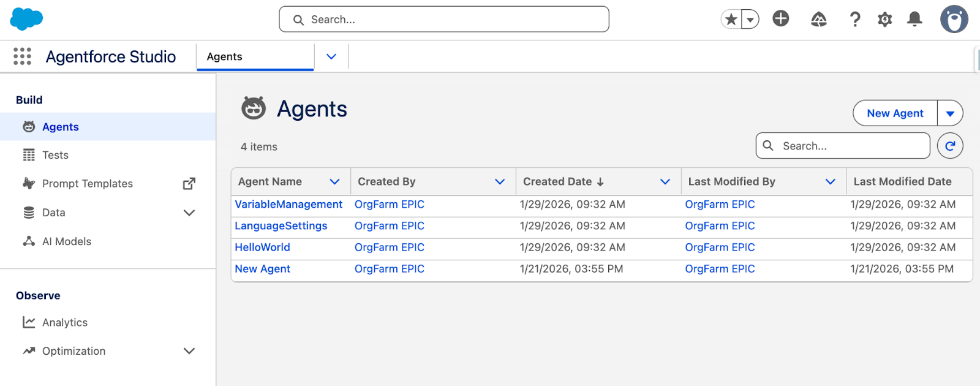Open Agent Name column menu chevron

coord(334,182)
